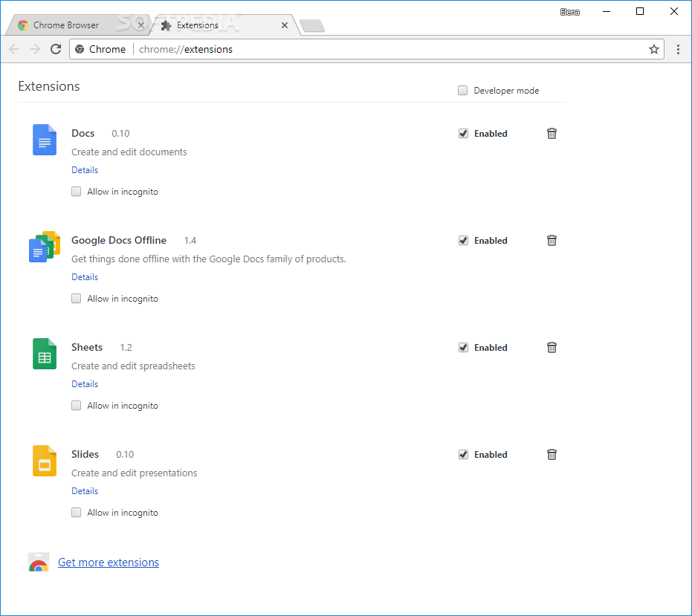The width and height of the screenshot is (692, 616).
Task: Close the Extensions tab
Action: (x=285, y=25)
